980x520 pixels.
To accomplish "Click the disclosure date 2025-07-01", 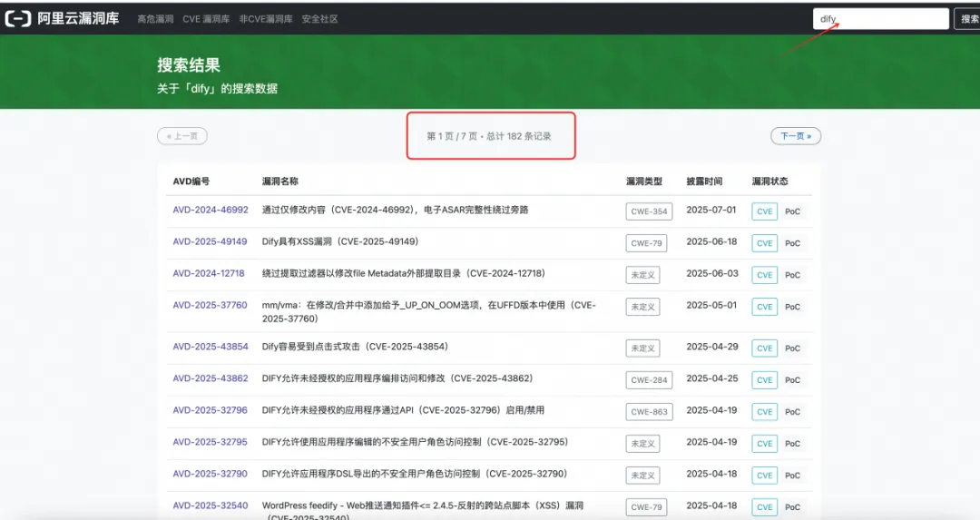I will tap(711, 210).
